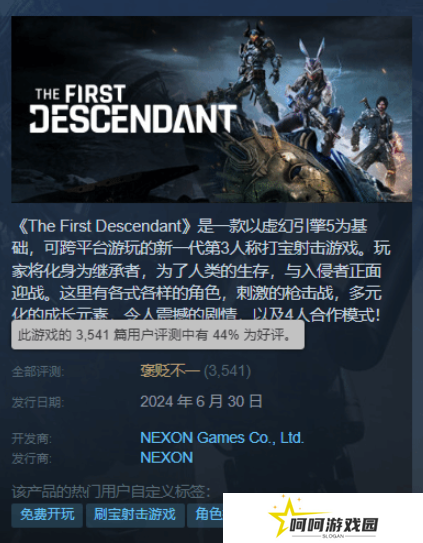
Task: Click the game description paragraph
Action: coord(201,270)
